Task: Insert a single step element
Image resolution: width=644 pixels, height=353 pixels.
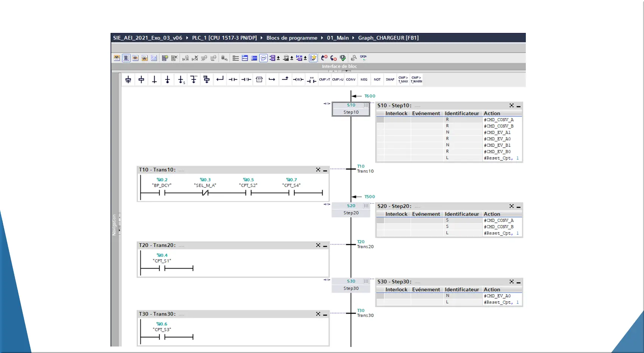Action: 141,80
